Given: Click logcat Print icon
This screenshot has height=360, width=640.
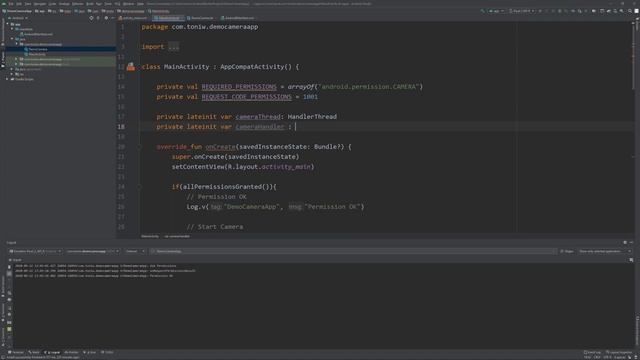Looking at the screenshot, I should pyautogui.click(x=9, y=300).
